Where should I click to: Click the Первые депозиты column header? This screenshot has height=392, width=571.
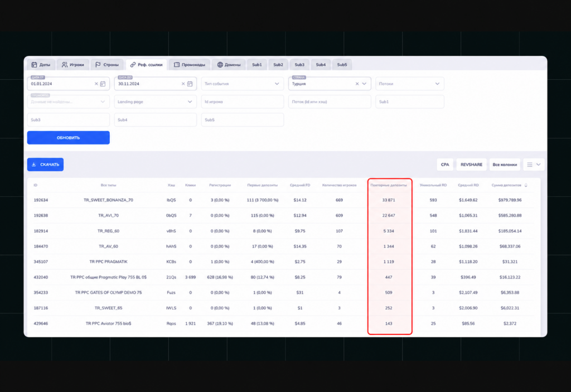point(262,186)
